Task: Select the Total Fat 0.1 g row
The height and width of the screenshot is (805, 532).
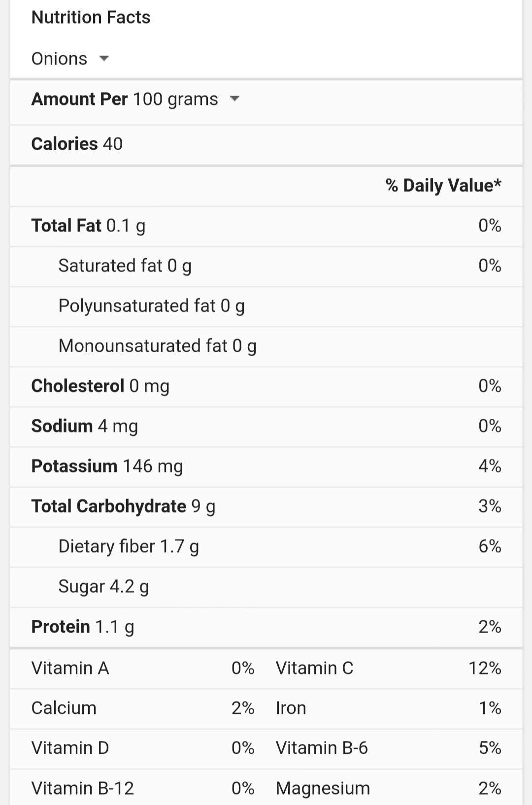Action: pos(266,226)
